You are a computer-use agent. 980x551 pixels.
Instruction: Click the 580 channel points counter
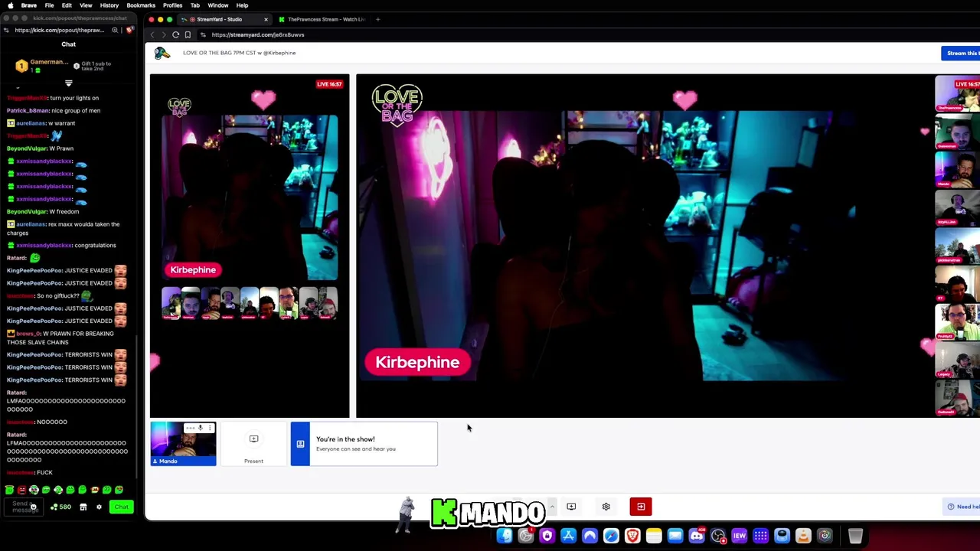[60, 507]
